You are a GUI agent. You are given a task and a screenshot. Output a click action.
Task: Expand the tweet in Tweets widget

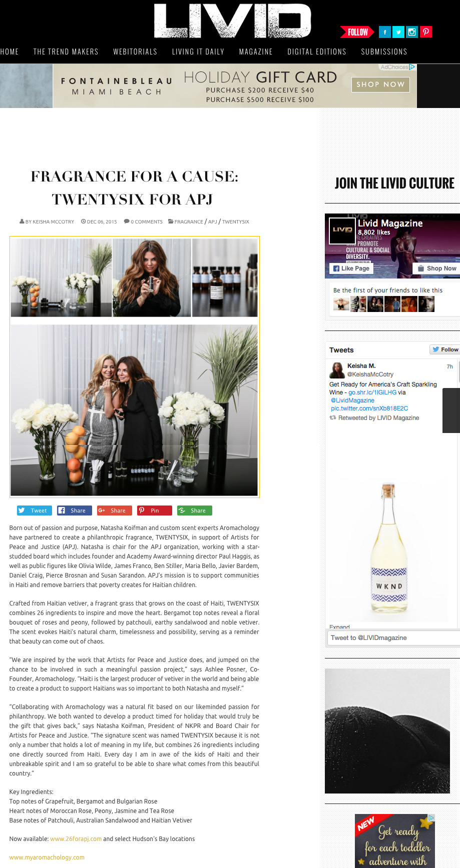coord(339,626)
